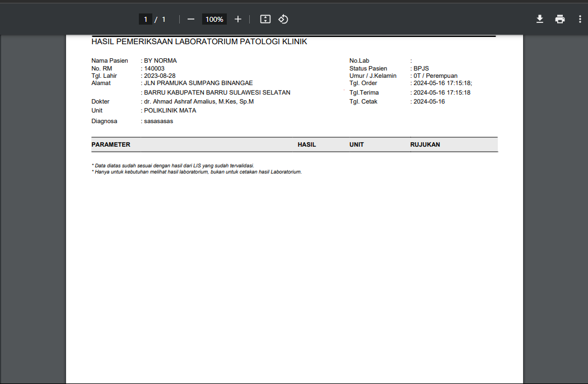Open print dialog via printer icon
Screen dimensions: 588x384
[x=559, y=18]
